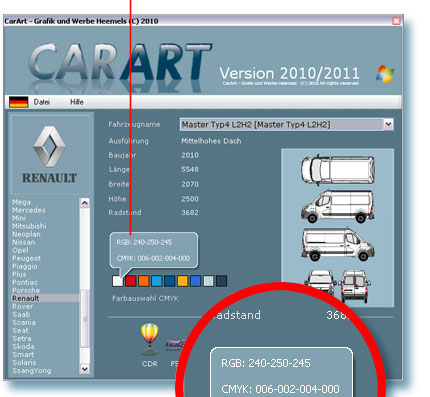430x397 pixels.
Task: Open the Fahrzeugname dropdown arrow
Action: tap(388, 124)
